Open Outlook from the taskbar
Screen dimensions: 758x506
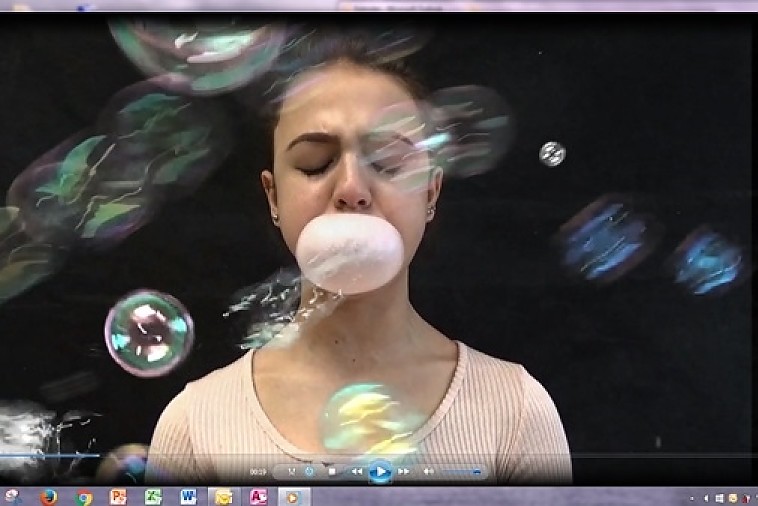[223, 496]
